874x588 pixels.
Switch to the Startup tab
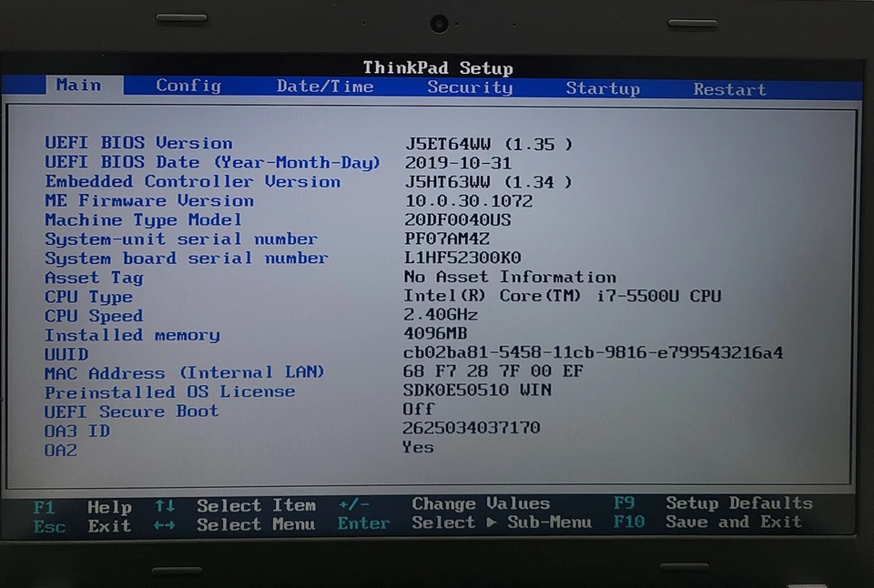[603, 88]
